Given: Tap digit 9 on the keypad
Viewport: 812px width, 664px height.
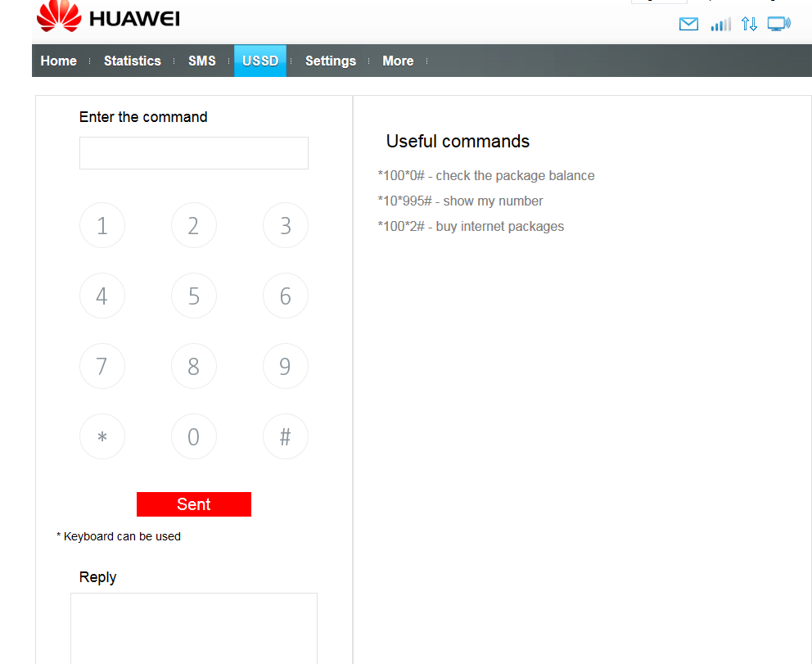Looking at the screenshot, I should point(286,366).
